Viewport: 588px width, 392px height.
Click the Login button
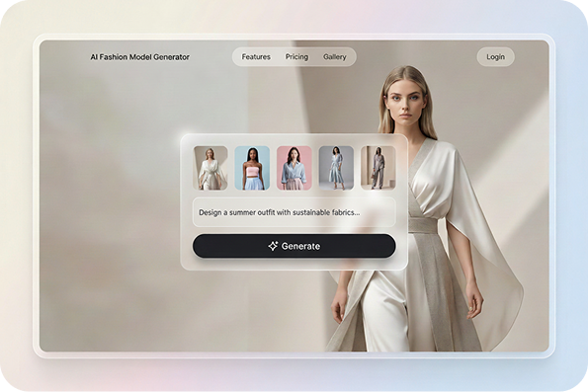coord(495,57)
